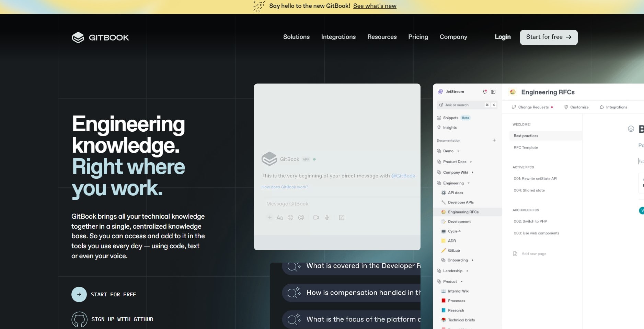Open the Customize tab
Image resolution: width=644 pixels, height=329 pixels.
point(576,107)
